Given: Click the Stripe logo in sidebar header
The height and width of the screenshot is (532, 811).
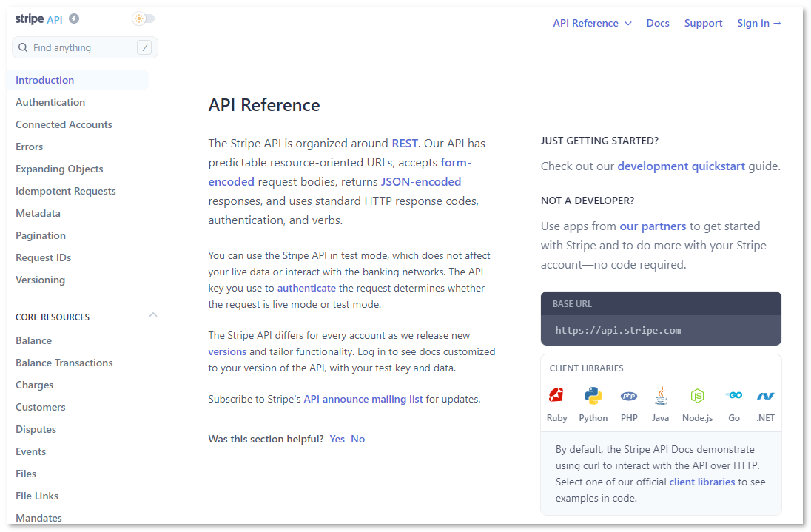Looking at the screenshot, I should pos(30,19).
